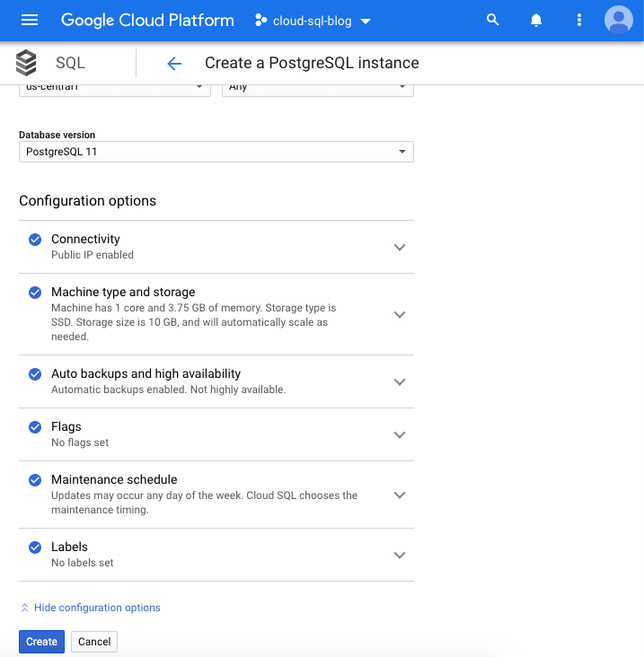Click the SQL product title
Viewport: 644px width, 657px height.
click(70, 63)
